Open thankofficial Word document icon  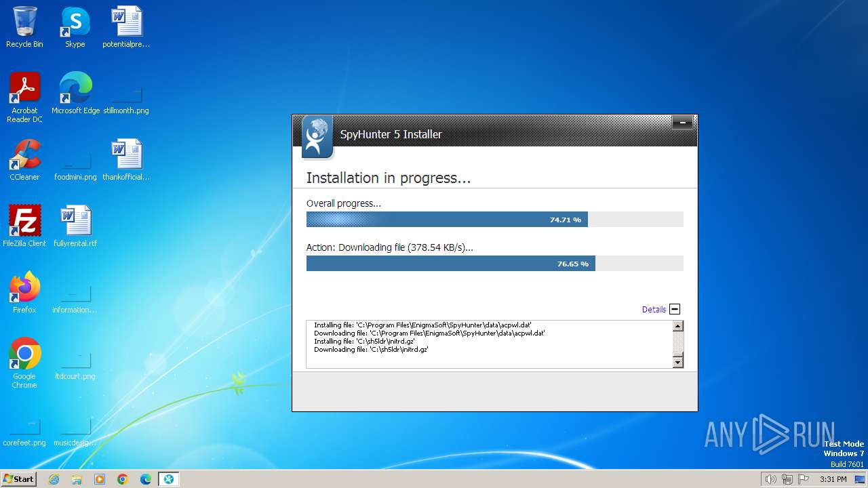coord(126,160)
